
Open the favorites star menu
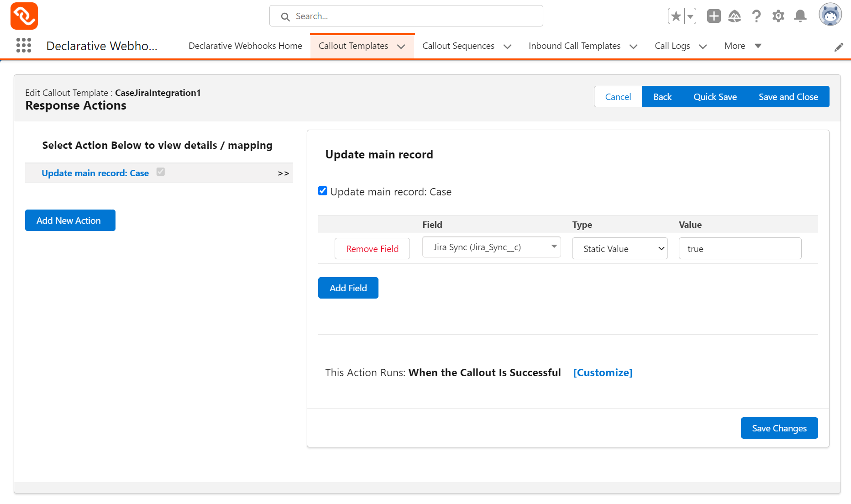pyautogui.click(x=676, y=16)
